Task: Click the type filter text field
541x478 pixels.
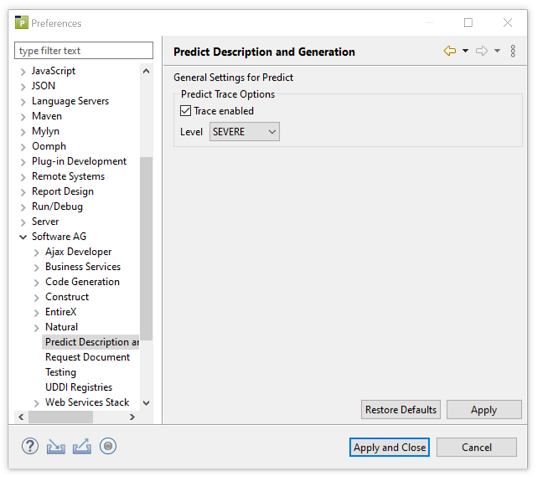Action: point(83,51)
